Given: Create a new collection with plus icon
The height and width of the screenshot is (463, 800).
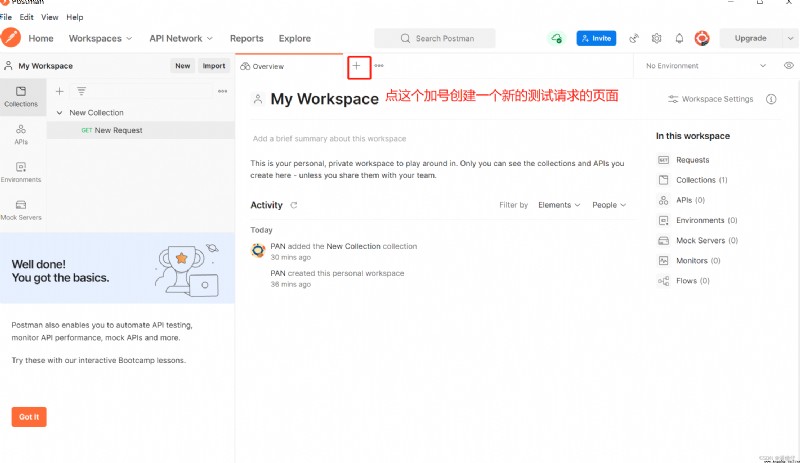Looking at the screenshot, I should pos(60,91).
